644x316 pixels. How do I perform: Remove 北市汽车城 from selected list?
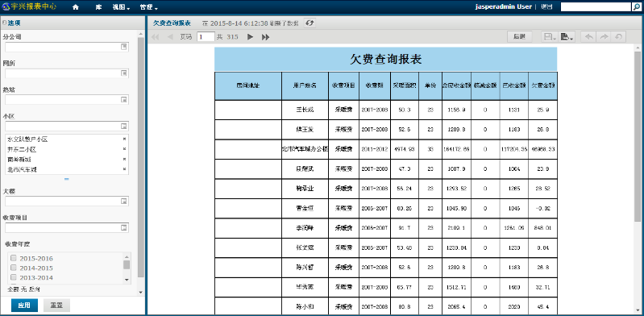(124, 169)
